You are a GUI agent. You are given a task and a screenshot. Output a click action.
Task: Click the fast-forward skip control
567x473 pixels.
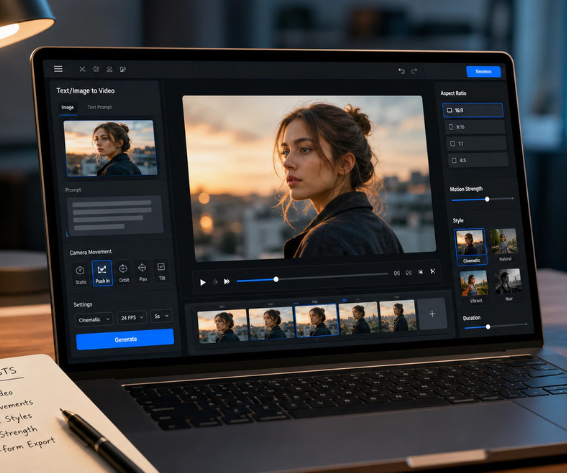click(227, 281)
